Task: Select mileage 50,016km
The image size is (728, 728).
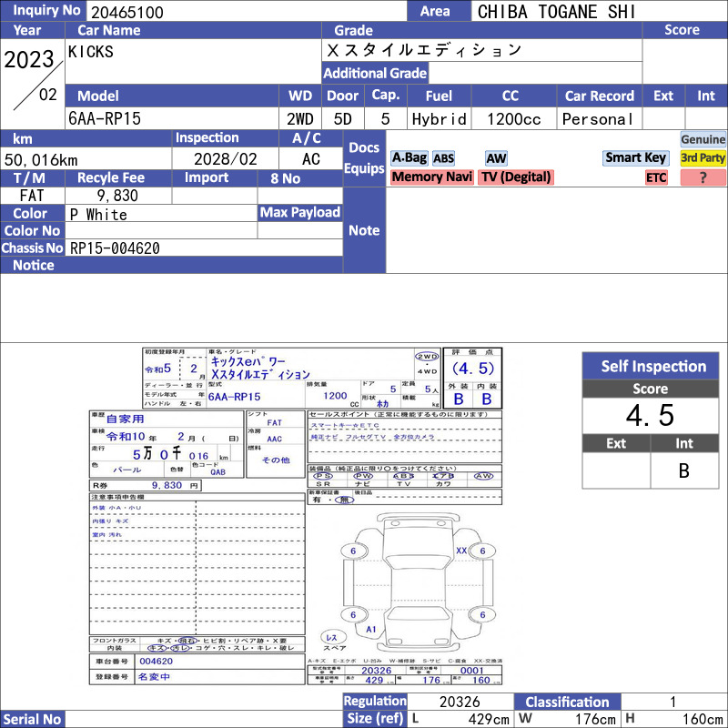Action: tap(41, 160)
